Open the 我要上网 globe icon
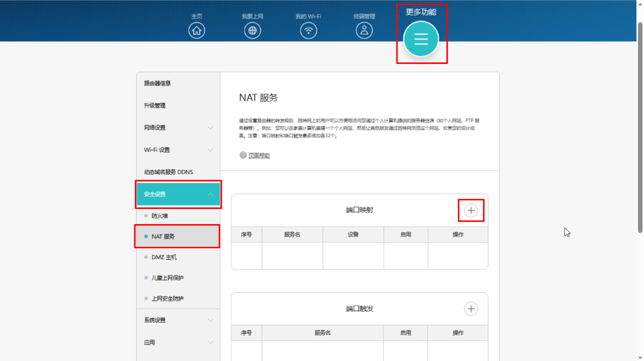The width and height of the screenshot is (644, 361). click(253, 31)
